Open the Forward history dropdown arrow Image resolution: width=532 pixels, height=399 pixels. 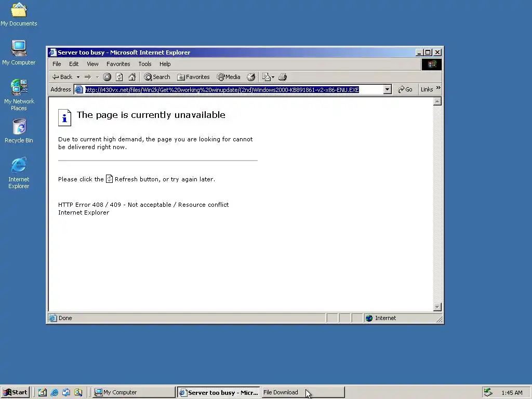[97, 77]
